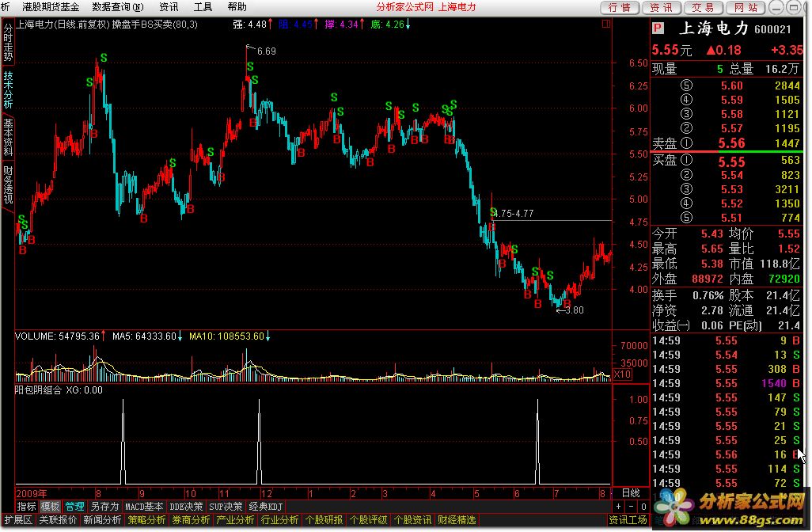812x532 pixels.
Task: Open the 产业分析 bottom tab
Action: coord(235,520)
